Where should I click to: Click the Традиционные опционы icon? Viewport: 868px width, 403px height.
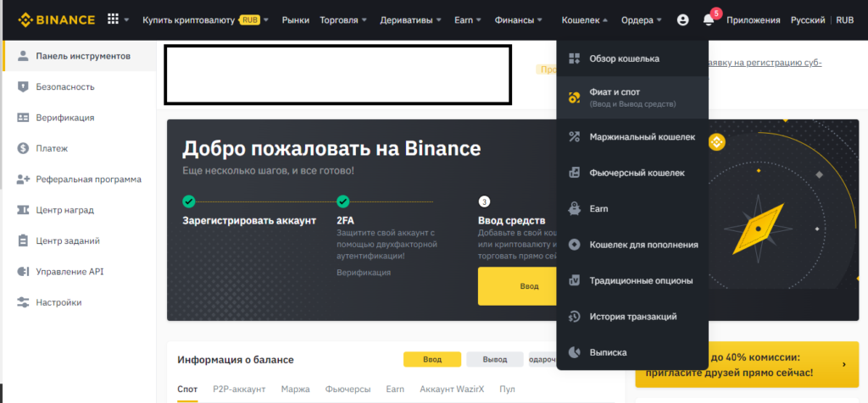coord(574,281)
